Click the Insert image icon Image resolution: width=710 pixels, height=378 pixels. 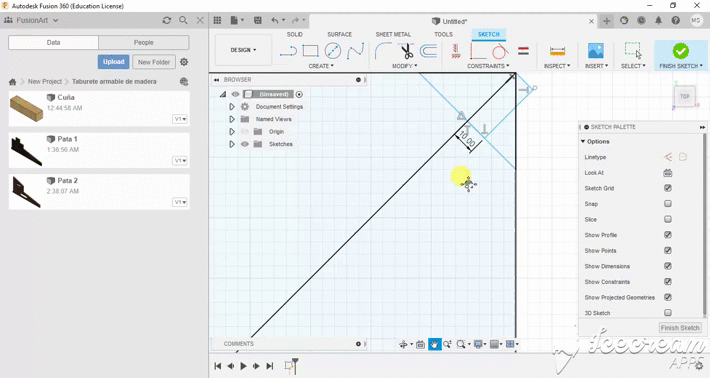coord(595,51)
